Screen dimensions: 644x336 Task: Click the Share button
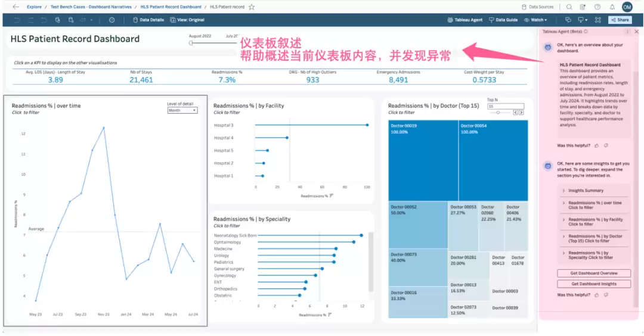point(620,20)
